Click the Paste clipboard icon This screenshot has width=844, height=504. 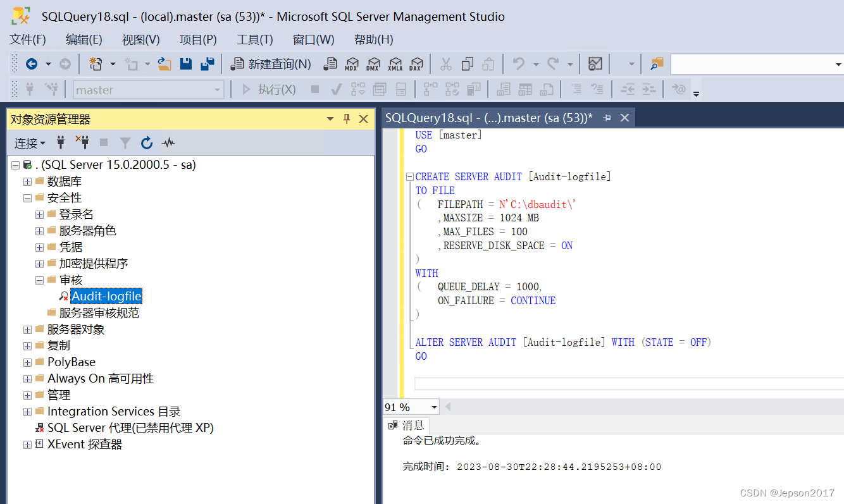tap(488, 64)
